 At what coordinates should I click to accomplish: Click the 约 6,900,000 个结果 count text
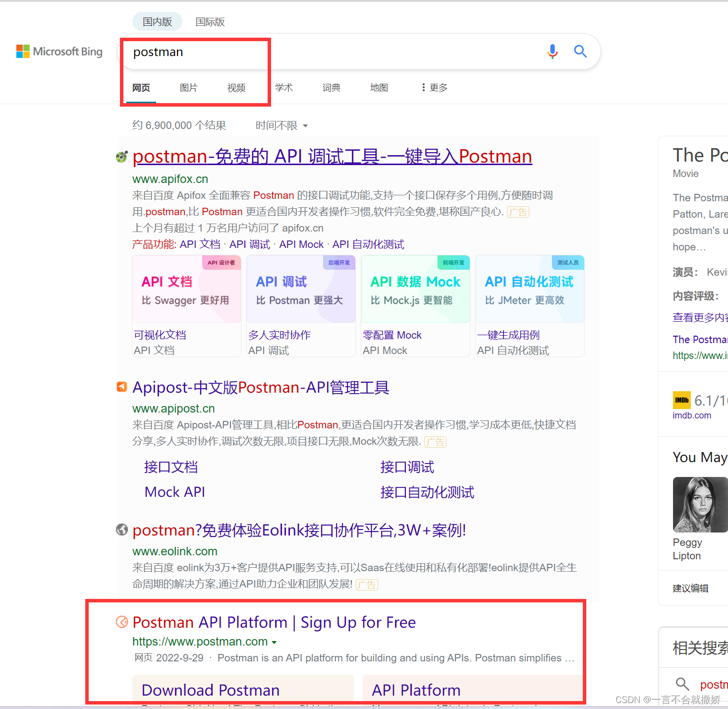(x=179, y=125)
